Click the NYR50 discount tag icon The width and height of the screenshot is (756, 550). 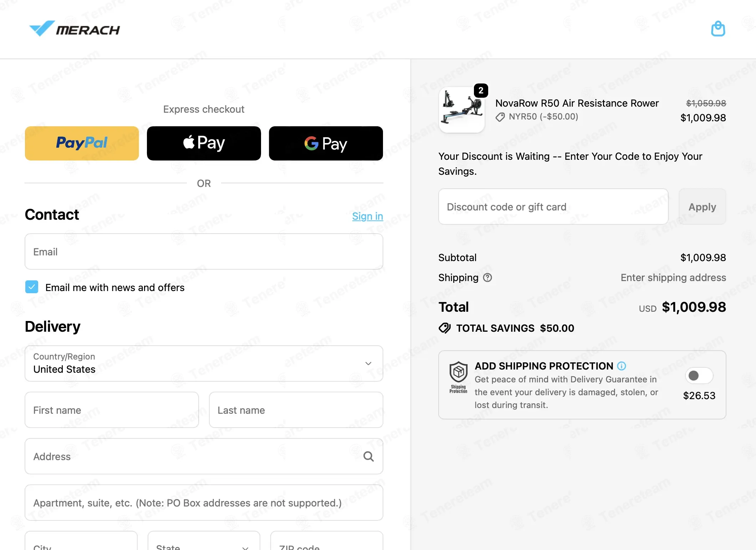click(x=500, y=117)
